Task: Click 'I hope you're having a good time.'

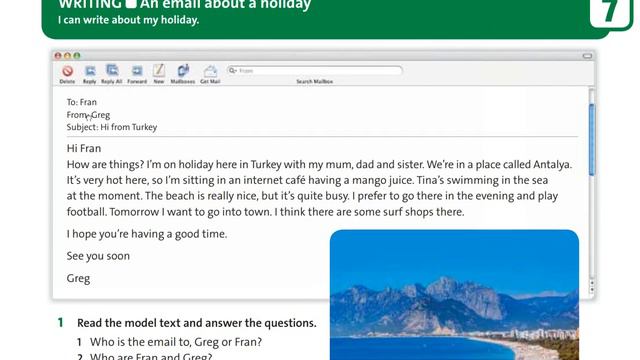Action: pos(147,234)
